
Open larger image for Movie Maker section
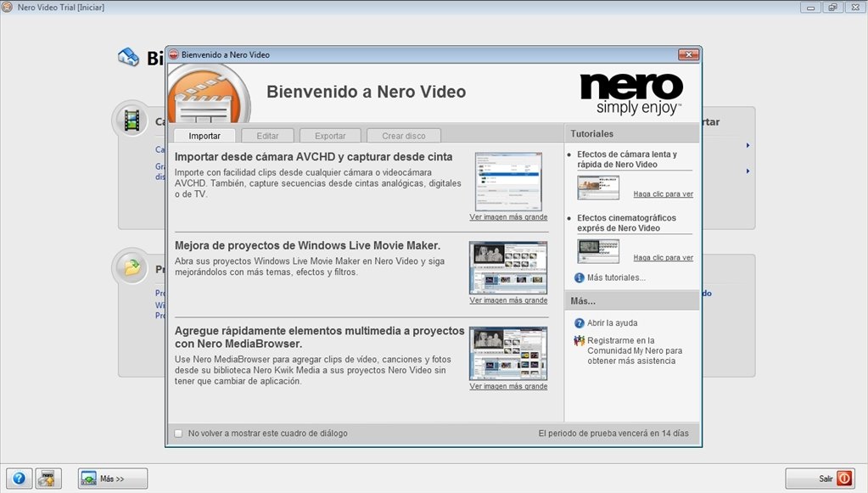click(508, 300)
